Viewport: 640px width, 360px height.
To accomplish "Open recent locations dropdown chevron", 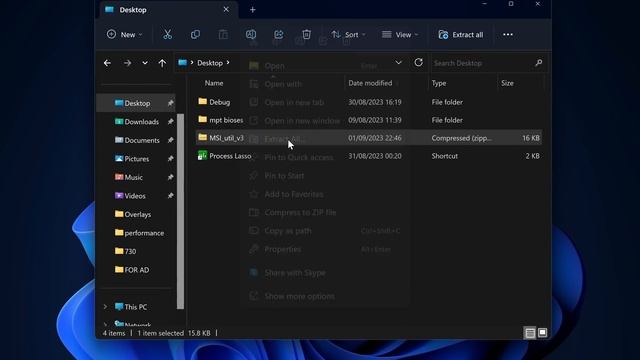I will click(x=145, y=63).
